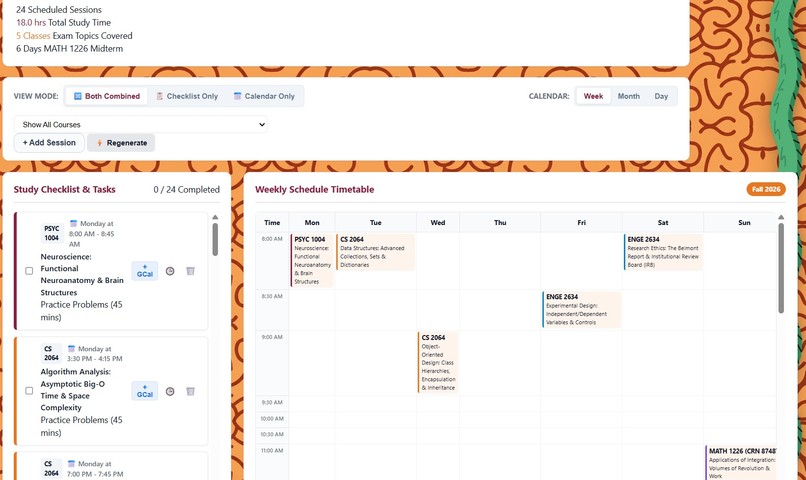This screenshot has height=480, width=806.
Task: Delete the PSYC 1004 Neuroscience task
Action: pyautogui.click(x=190, y=271)
